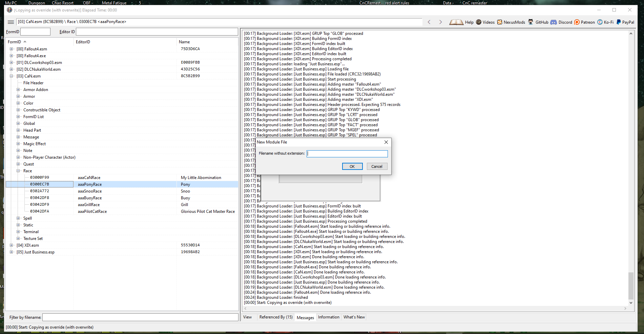Select race record 03042DFA aaaPilotCatRace

[x=122, y=211]
